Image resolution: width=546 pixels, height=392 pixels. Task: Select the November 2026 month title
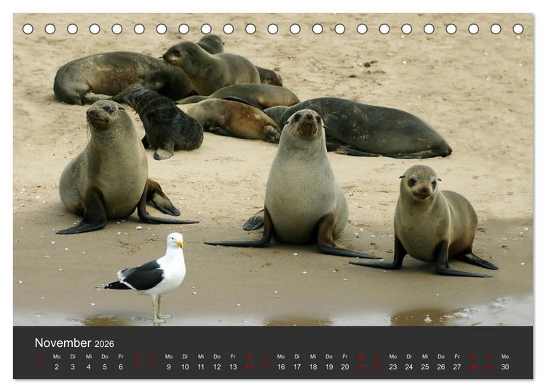[74, 343]
